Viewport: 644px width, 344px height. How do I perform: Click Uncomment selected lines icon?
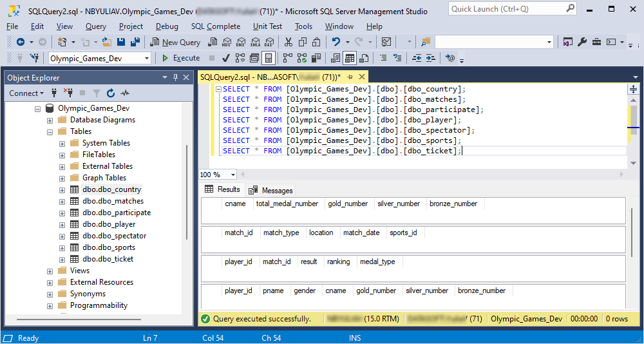(x=397, y=58)
